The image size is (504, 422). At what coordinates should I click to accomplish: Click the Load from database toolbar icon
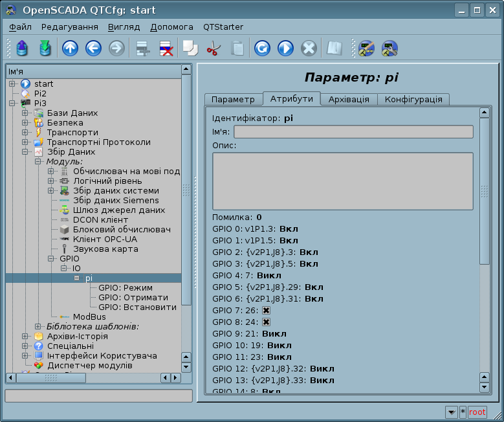(x=22, y=49)
